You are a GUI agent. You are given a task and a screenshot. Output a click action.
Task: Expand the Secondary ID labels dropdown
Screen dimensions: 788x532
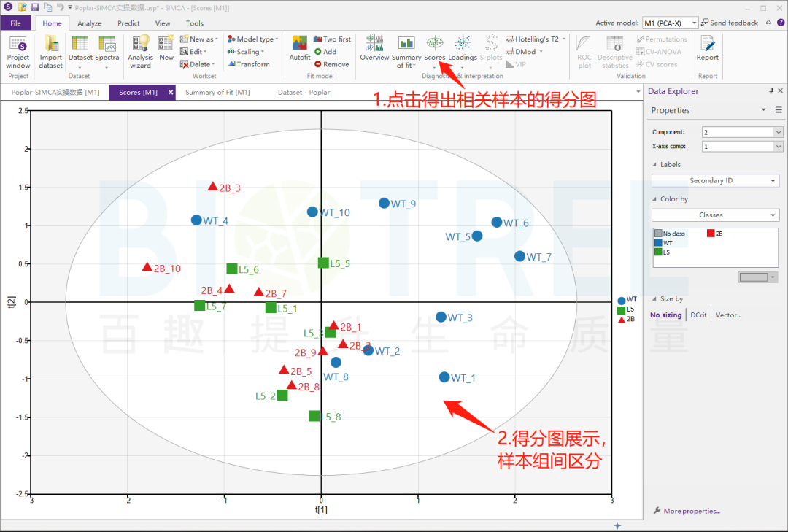[x=715, y=180]
